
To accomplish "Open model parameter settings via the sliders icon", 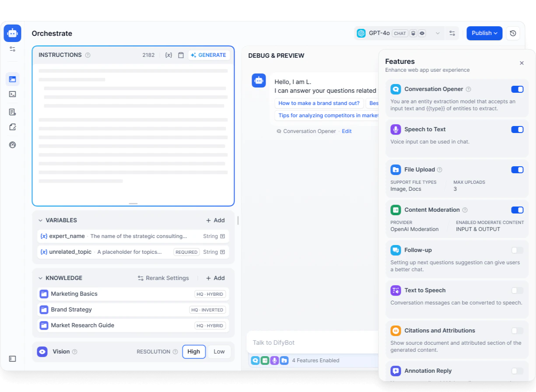I will click(452, 33).
